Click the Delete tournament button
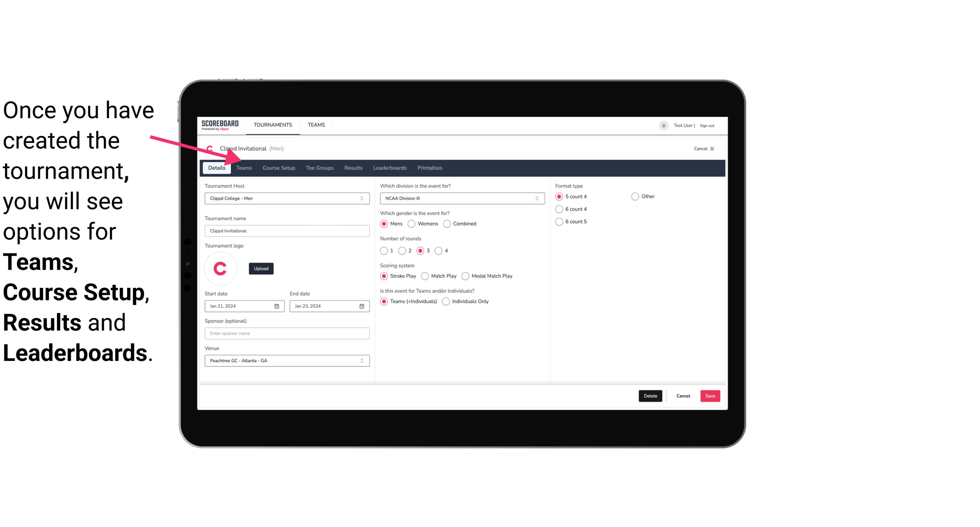Screen dimensions: 980x527 pos(650,396)
